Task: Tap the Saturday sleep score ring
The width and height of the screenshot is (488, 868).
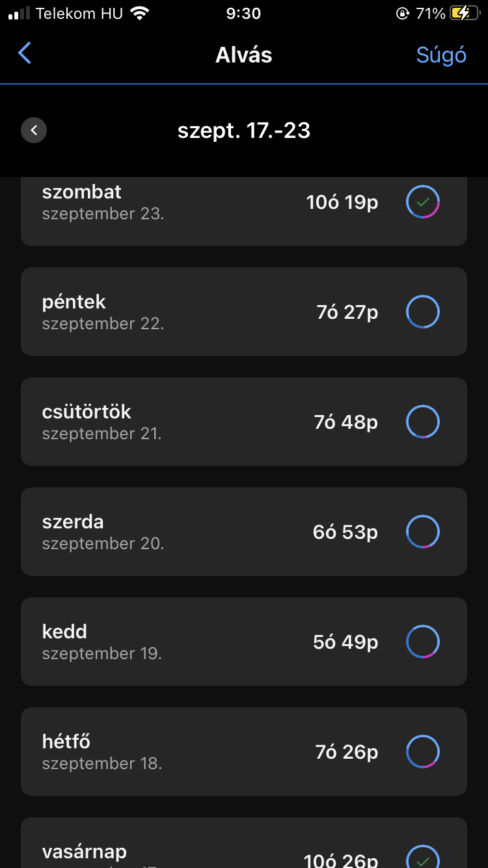Action: [x=423, y=202]
